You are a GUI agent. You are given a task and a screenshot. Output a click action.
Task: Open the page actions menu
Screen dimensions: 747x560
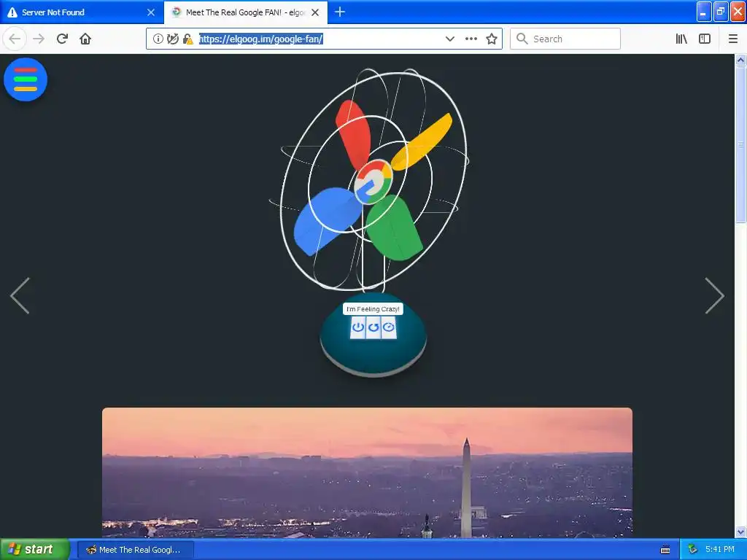point(471,39)
